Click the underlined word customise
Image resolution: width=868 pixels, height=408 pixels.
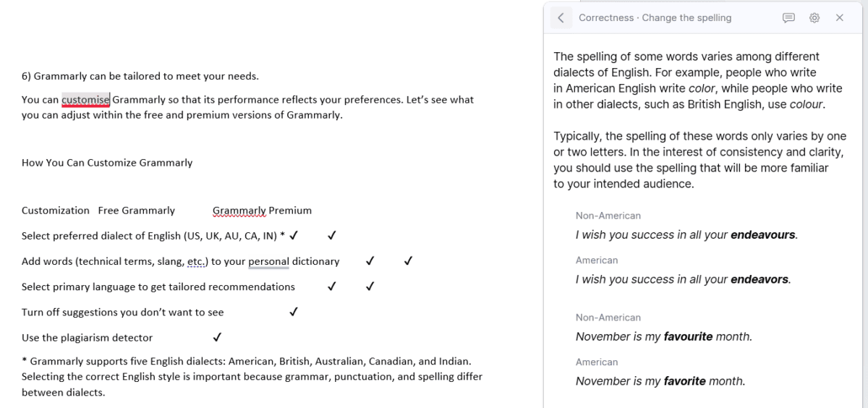point(85,100)
